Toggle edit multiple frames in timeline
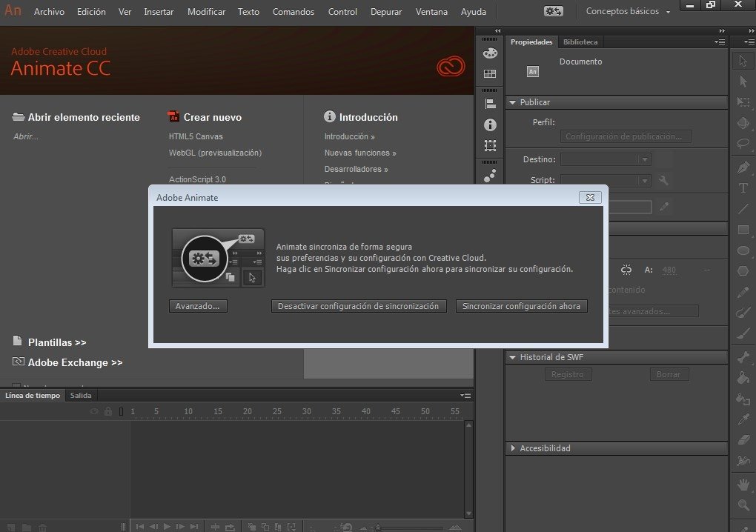756x532 pixels. point(278,527)
